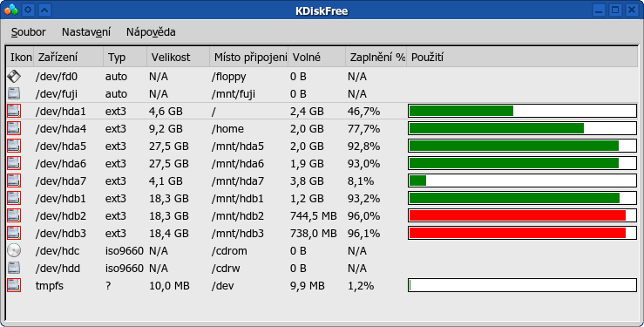The image size is (644, 327).
Task: Click the drive icon next to /dev/hdd
Action: click(x=14, y=268)
